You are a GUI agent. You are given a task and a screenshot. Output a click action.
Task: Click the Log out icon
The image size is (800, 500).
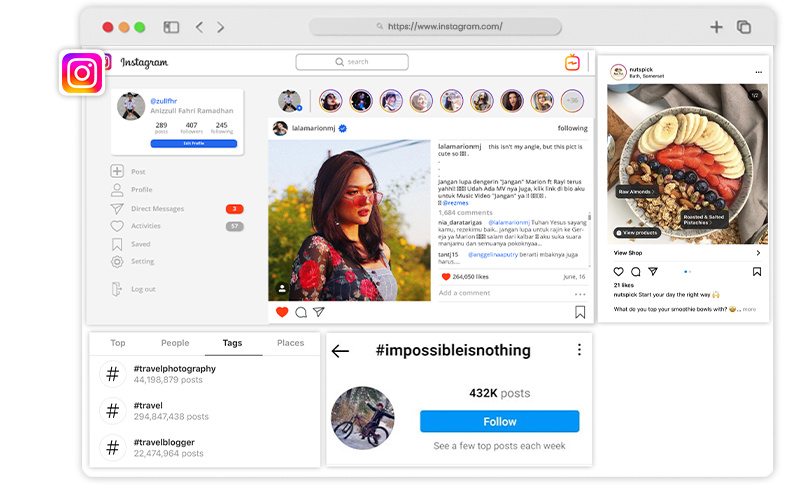click(x=116, y=289)
